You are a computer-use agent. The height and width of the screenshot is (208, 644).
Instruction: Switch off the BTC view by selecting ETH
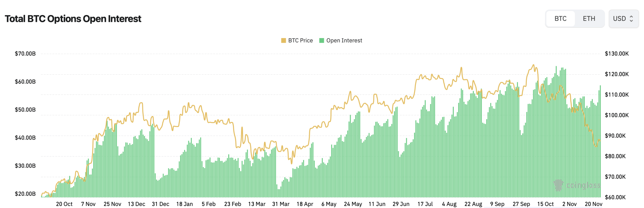click(589, 18)
